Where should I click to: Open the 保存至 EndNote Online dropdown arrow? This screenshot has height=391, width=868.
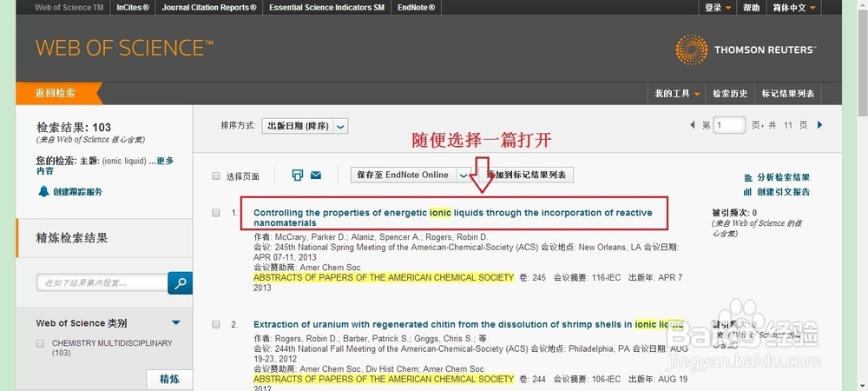464,175
